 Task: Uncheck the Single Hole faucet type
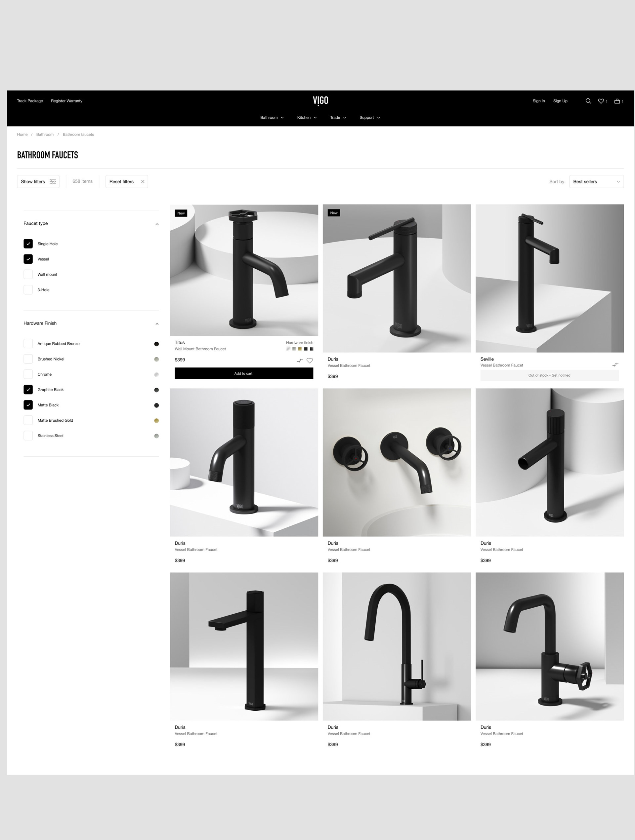pyautogui.click(x=28, y=244)
